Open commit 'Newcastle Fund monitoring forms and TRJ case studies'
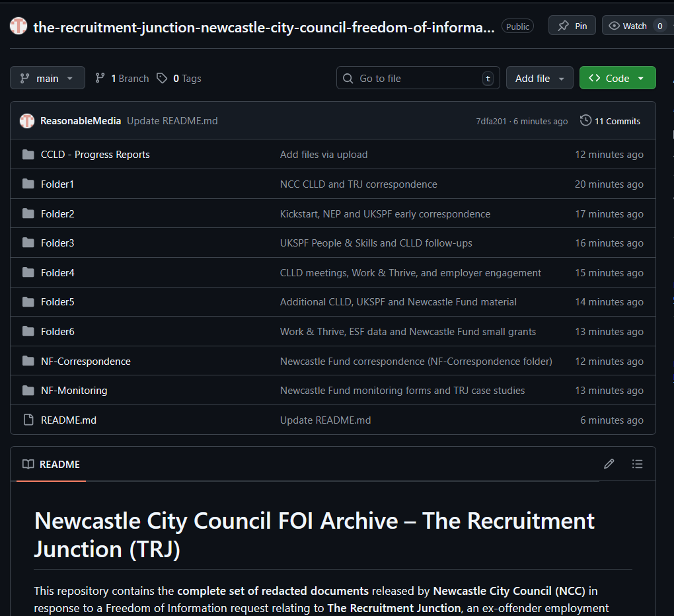Screen dimensions: 674x616 [402, 391]
